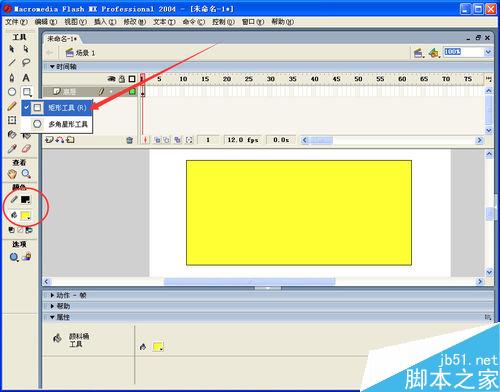Switch to the untitled-1 document tab
The height and width of the screenshot is (392, 500).
(x=62, y=39)
